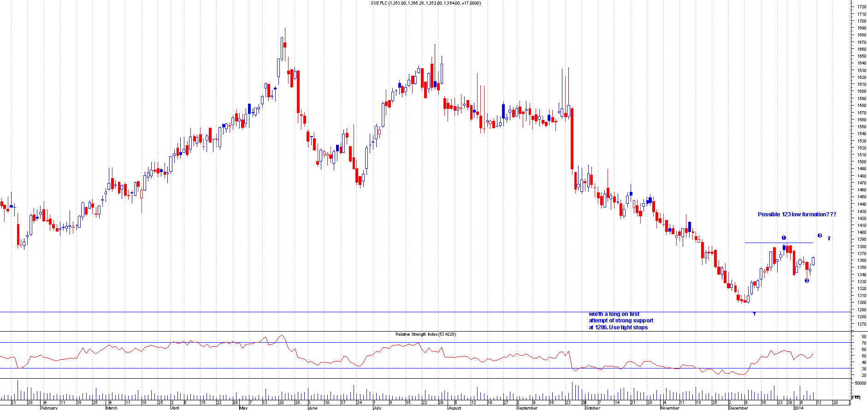The height and width of the screenshot is (410, 868).
Task: Click the circled number 1 marker
Action: coord(784,238)
